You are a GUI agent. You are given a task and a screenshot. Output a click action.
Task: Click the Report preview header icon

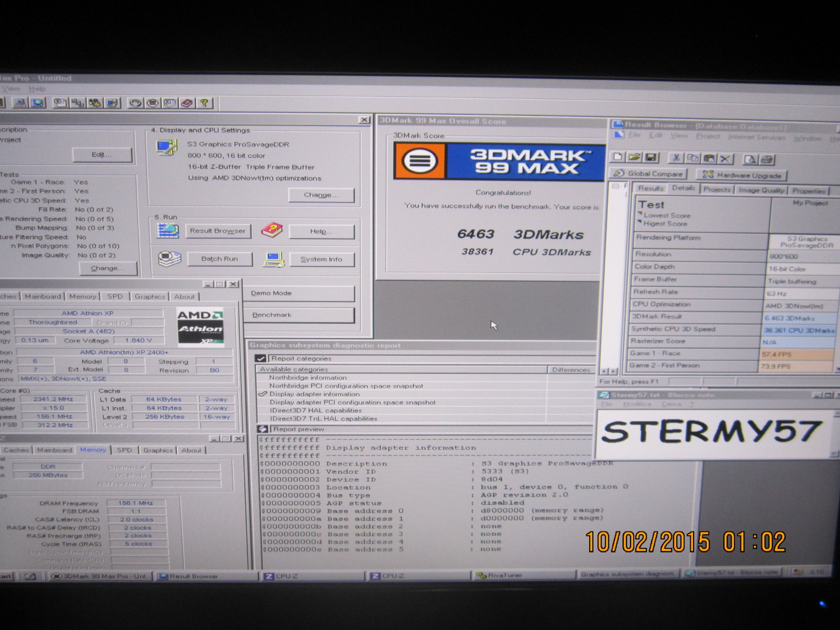[262, 429]
